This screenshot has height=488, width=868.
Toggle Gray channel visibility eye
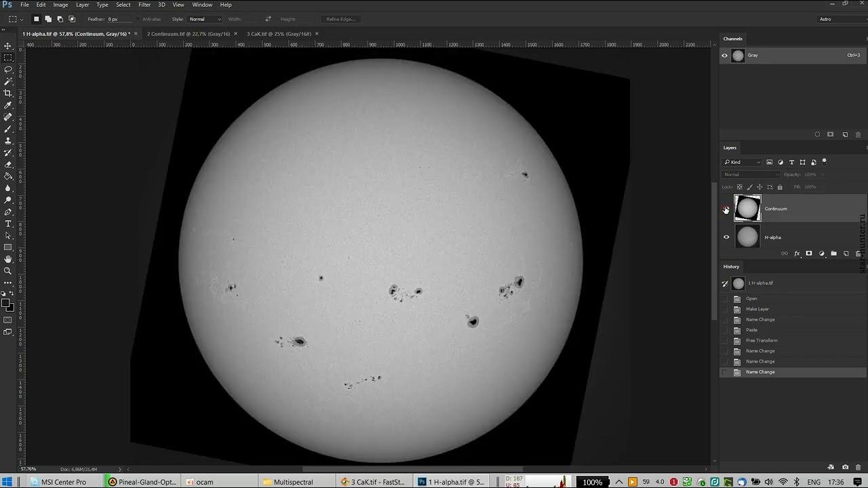(x=725, y=56)
